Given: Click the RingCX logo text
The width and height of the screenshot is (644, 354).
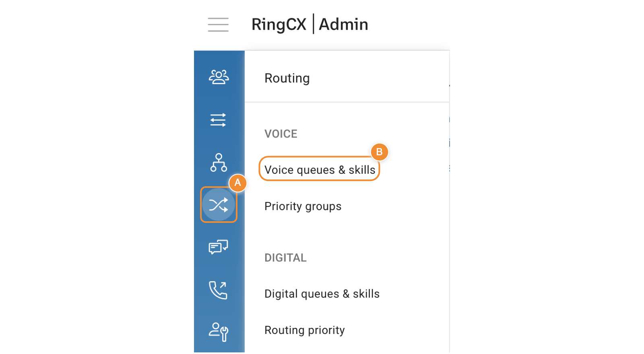Looking at the screenshot, I should coord(279,25).
